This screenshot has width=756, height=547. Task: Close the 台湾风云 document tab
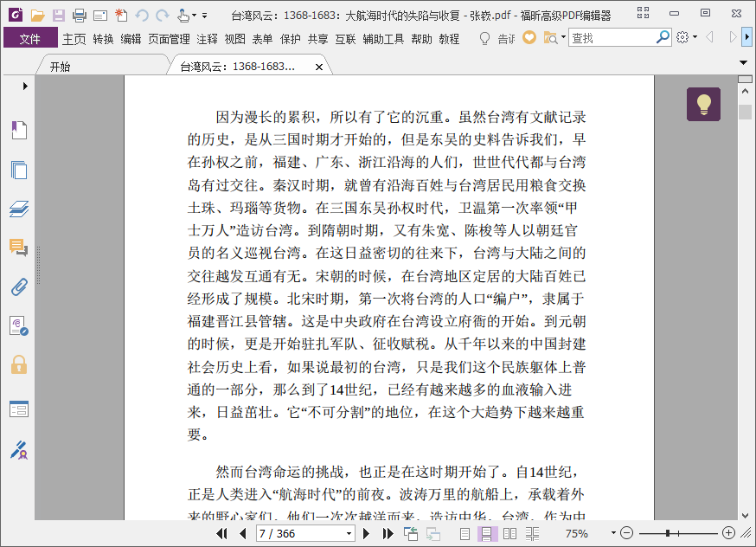[x=318, y=67]
